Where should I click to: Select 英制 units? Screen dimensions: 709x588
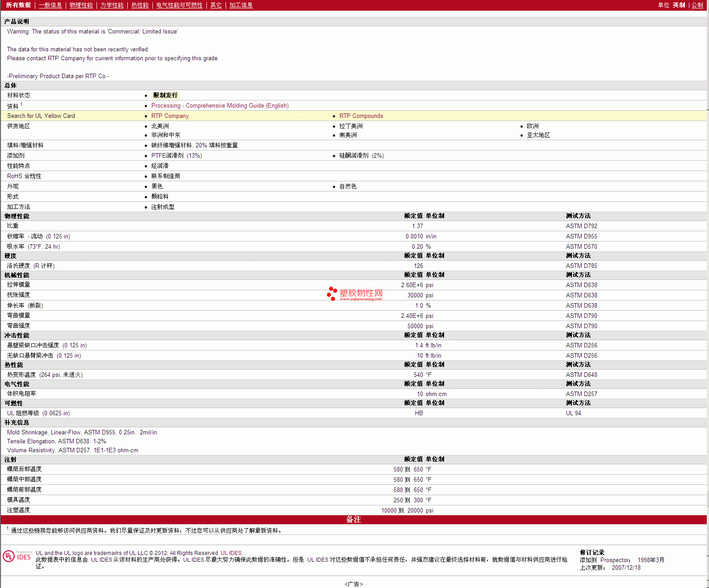(679, 5)
